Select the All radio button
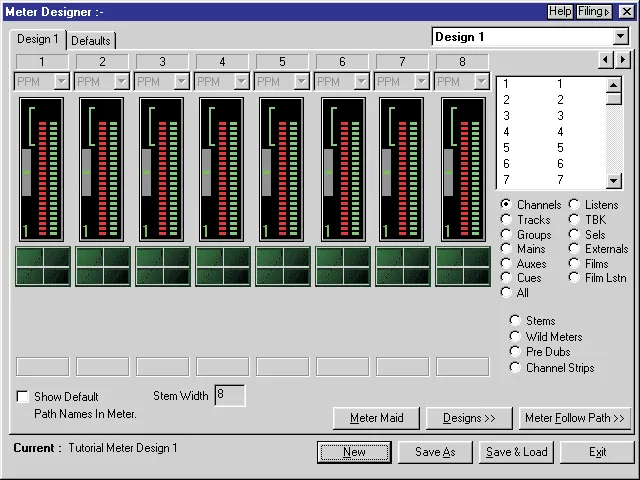The height and width of the screenshot is (480, 640). click(x=506, y=292)
